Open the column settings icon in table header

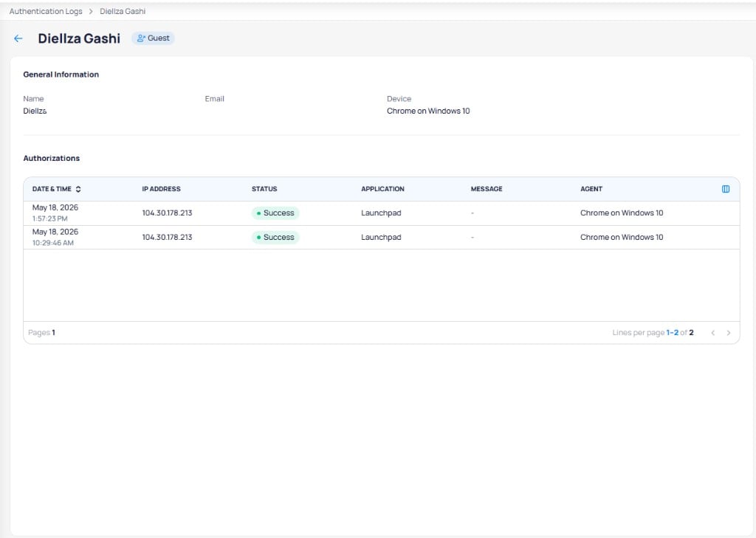click(726, 189)
